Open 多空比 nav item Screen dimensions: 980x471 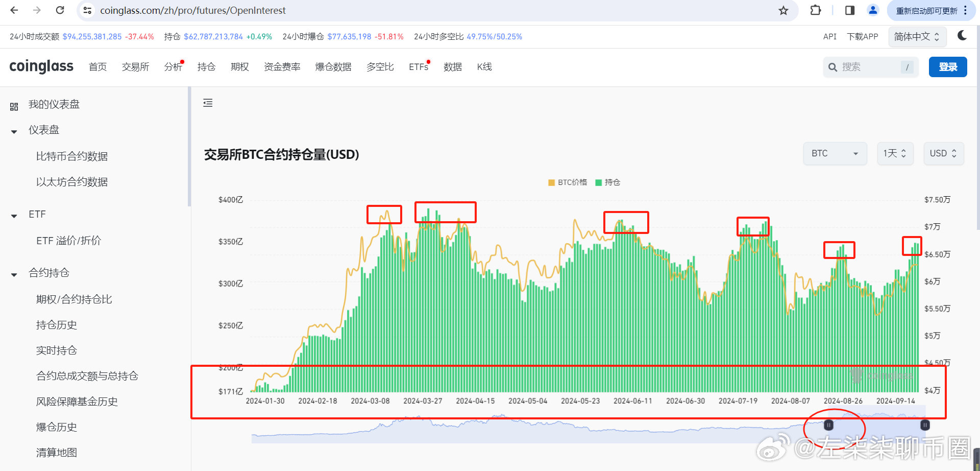pos(380,67)
